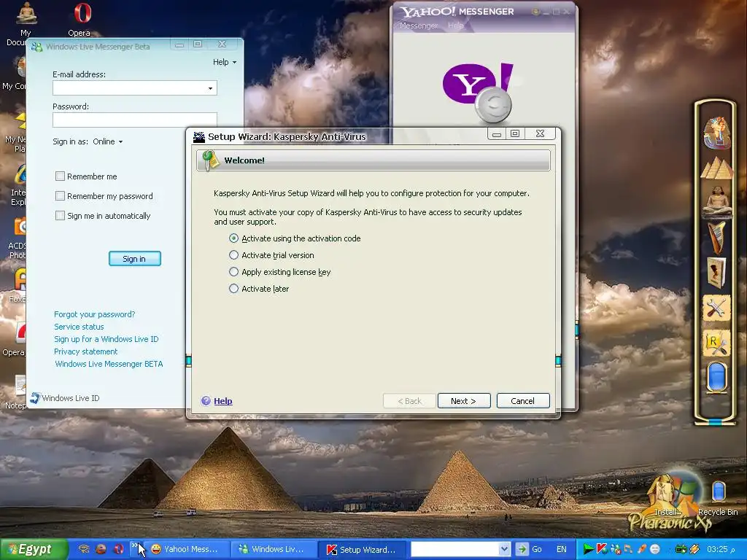This screenshot has width=747, height=560.
Task: Click the Go button on the taskbar
Action: coord(530,549)
